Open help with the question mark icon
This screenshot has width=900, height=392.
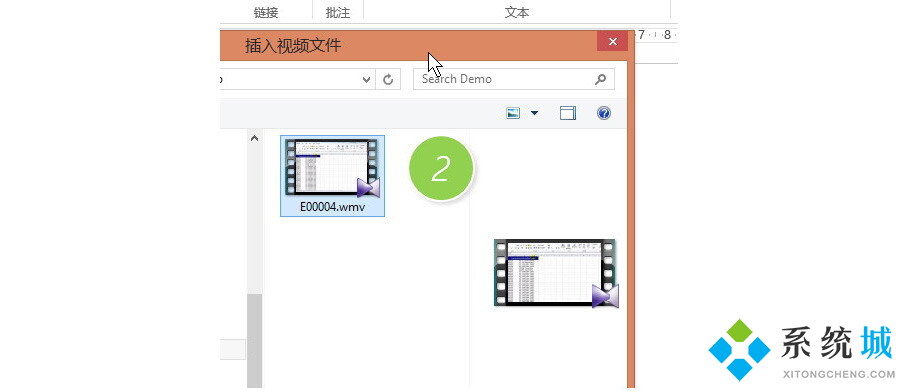click(603, 113)
